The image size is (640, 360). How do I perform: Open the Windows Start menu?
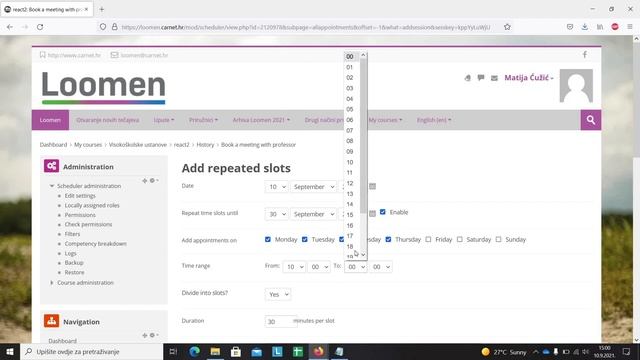click(x=10, y=351)
